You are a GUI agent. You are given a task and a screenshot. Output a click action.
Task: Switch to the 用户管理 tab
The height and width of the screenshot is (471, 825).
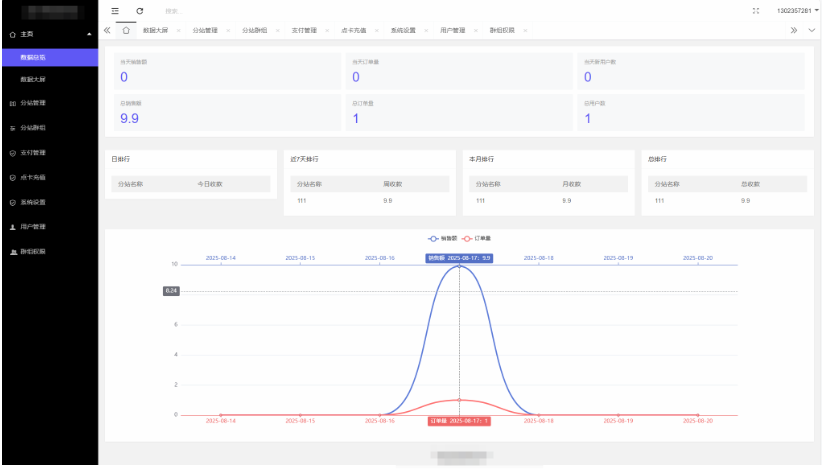pyautogui.click(x=452, y=31)
